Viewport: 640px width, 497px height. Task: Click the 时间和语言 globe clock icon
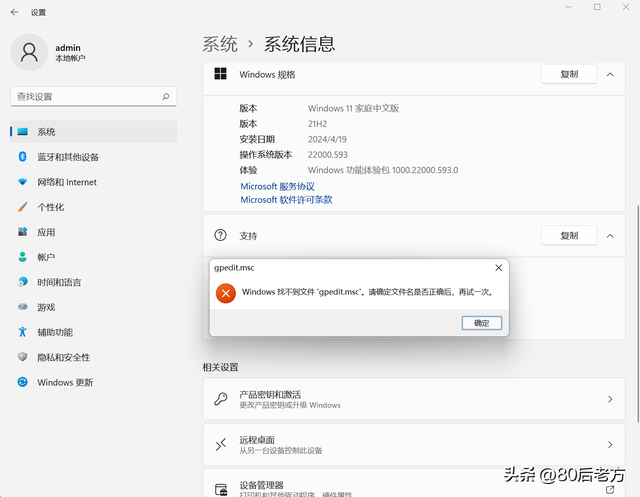[22, 282]
